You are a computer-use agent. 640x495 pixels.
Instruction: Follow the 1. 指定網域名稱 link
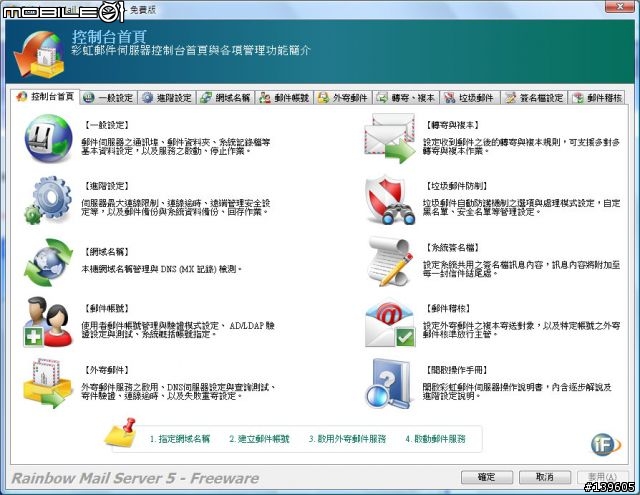180,439
